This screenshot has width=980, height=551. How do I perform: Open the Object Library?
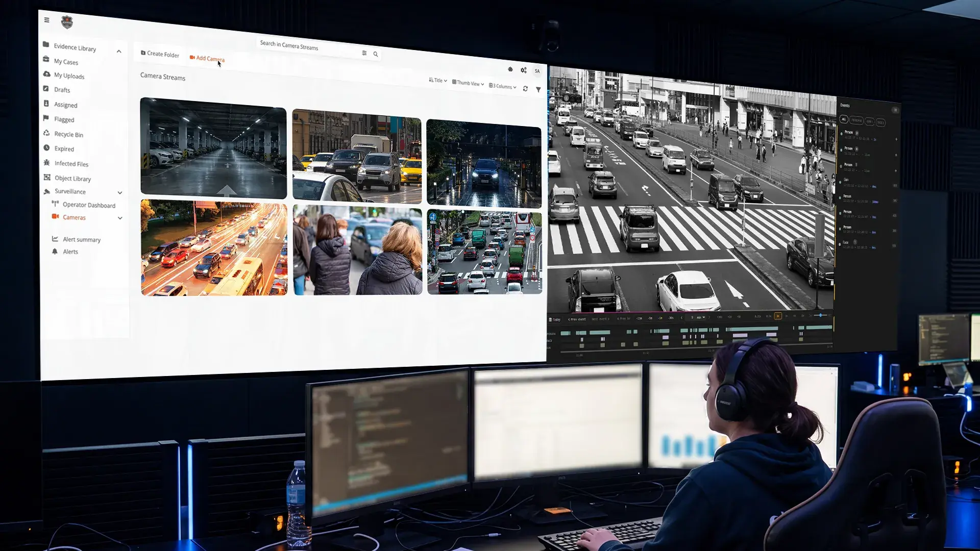(x=67, y=178)
